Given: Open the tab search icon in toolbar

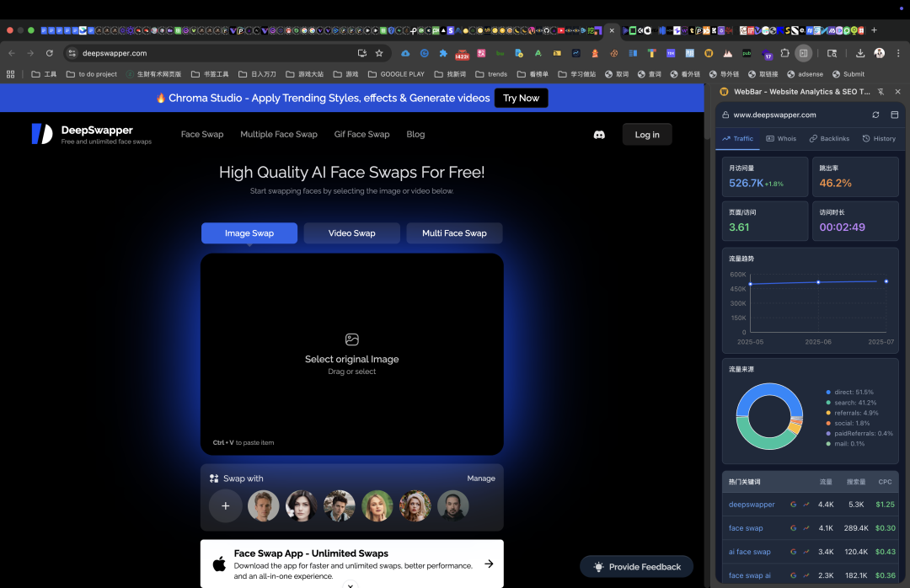Looking at the screenshot, I should pyautogui.click(x=832, y=53).
